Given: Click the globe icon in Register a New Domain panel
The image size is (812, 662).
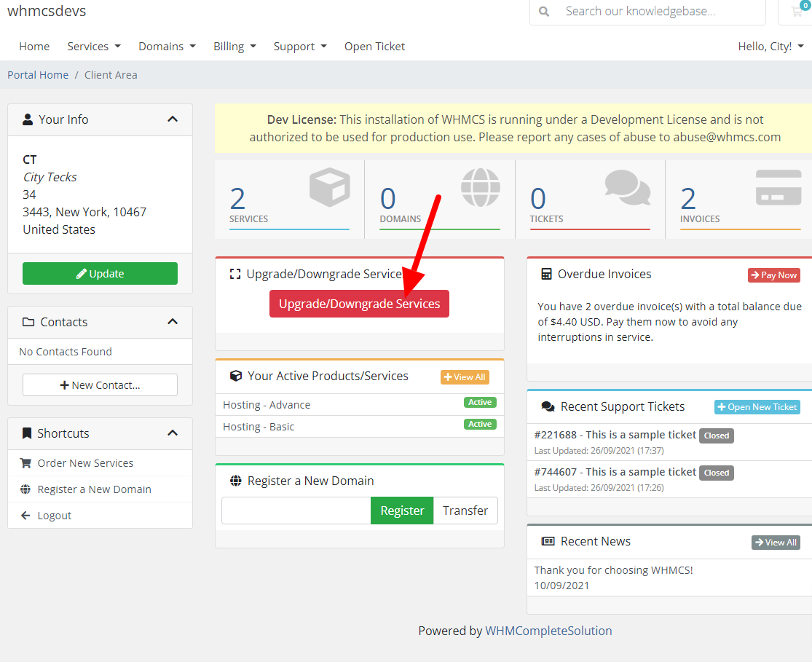Looking at the screenshot, I should click(236, 481).
